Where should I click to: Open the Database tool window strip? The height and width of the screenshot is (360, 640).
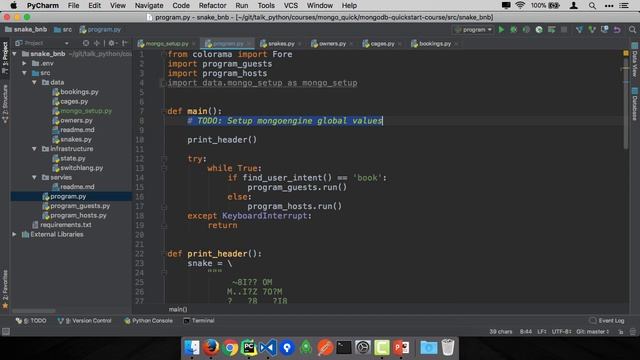tap(635, 104)
